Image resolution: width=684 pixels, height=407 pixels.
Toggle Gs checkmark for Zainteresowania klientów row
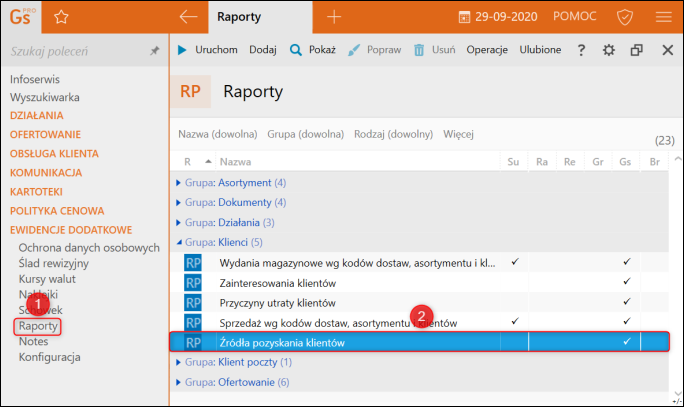click(x=626, y=282)
